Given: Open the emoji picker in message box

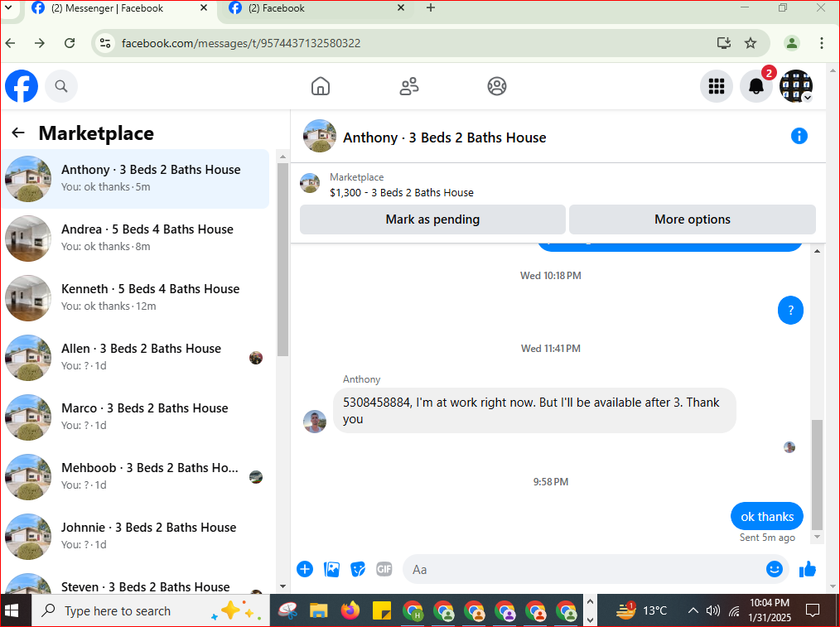Looking at the screenshot, I should tap(774, 569).
